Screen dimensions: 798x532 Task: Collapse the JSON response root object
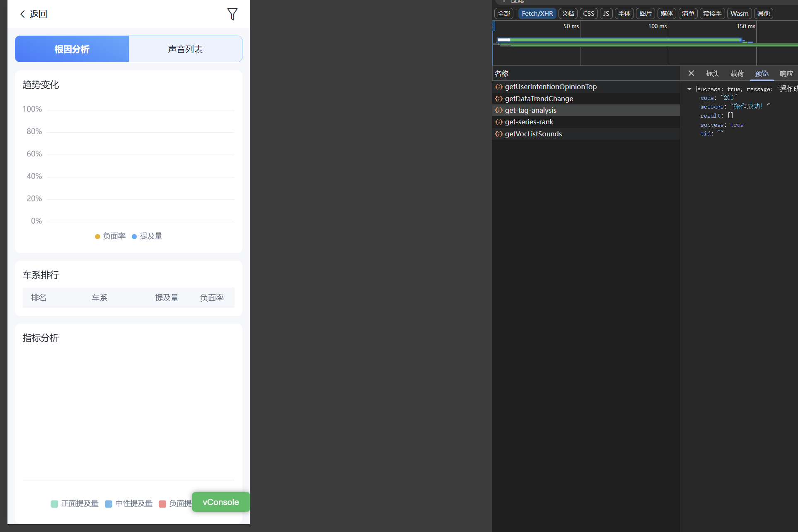click(689, 89)
